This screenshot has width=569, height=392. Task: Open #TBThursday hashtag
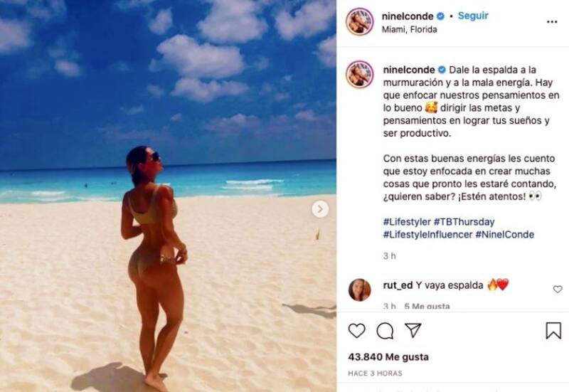pos(464,222)
